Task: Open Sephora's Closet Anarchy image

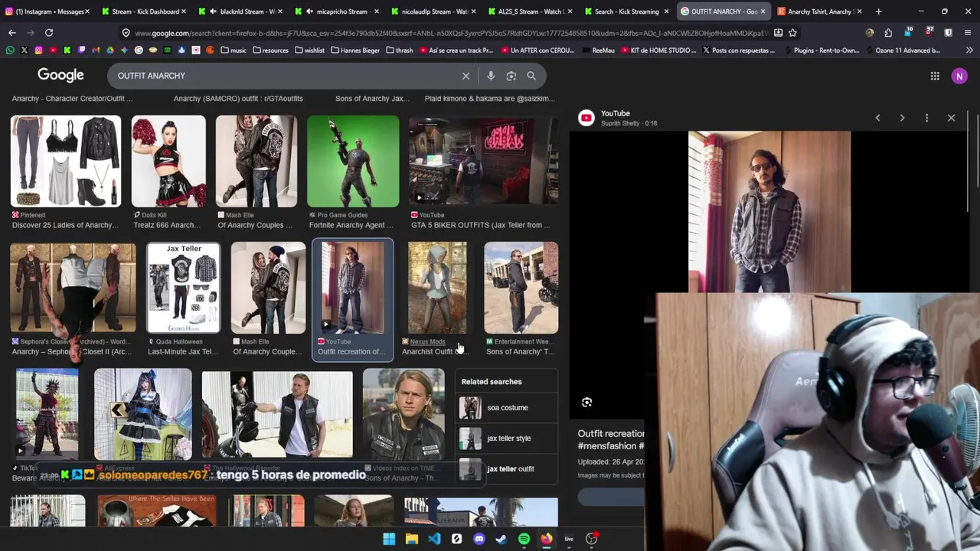Action: [73, 288]
